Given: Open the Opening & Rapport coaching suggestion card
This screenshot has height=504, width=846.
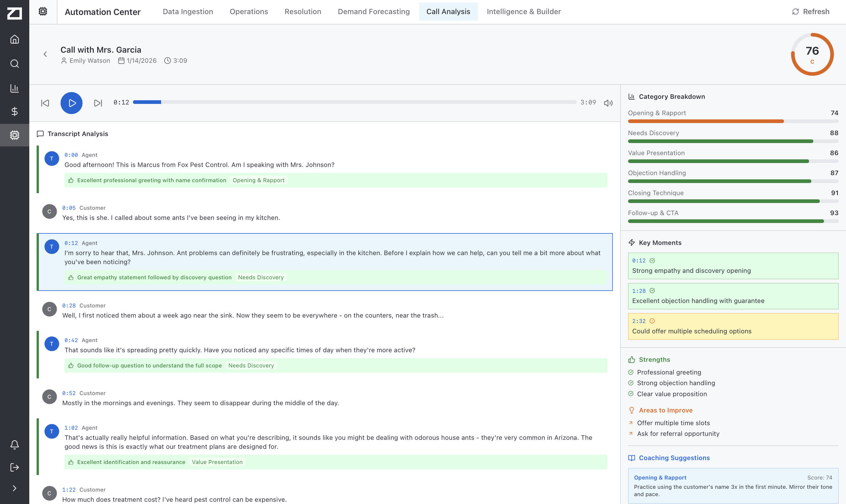Looking at the screenshot, I should [733, 485].
